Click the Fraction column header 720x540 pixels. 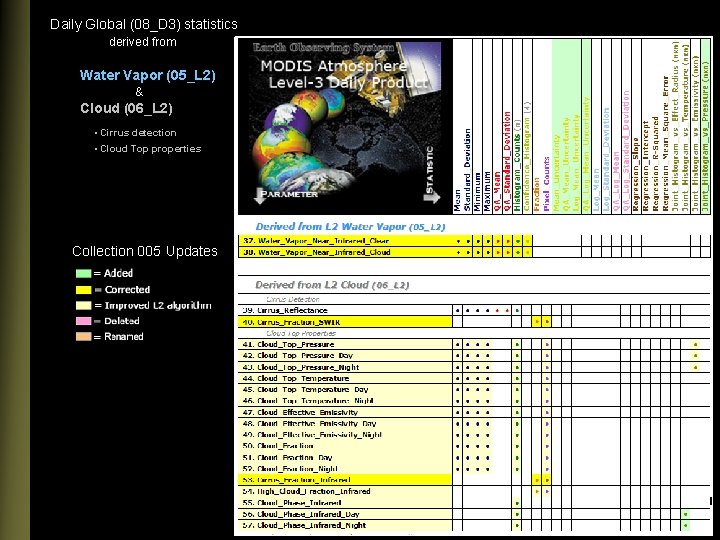[537, 194]
